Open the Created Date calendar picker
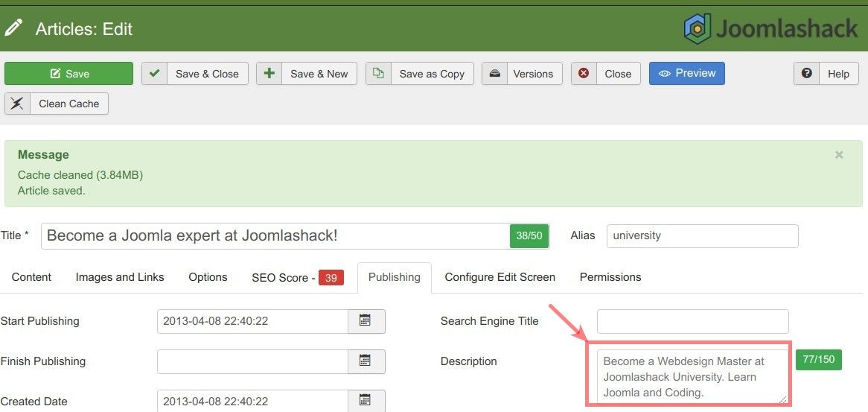The width and height of the screenshot is (868, 412). point(366,401)
